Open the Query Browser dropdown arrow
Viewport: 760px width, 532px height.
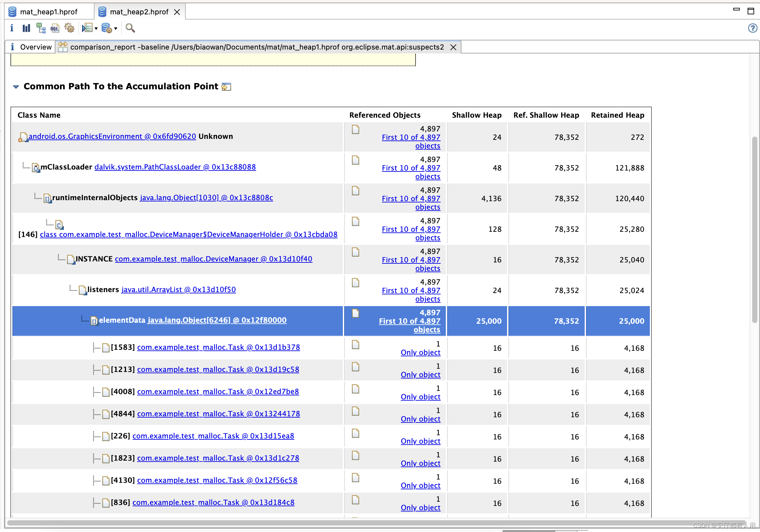115,28
